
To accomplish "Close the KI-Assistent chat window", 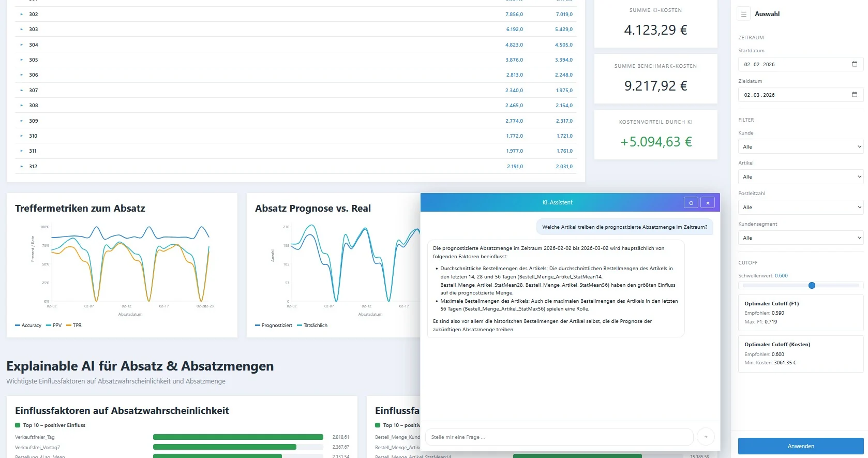I will (x=708, y=203).
